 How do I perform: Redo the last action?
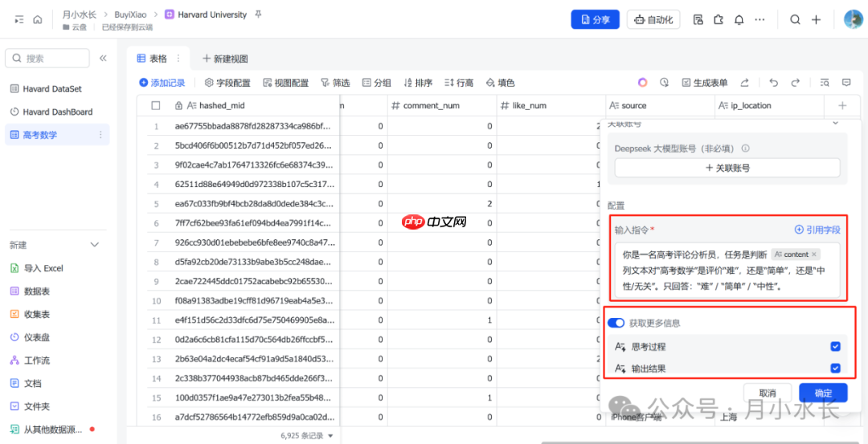click(x=795, y=83)
